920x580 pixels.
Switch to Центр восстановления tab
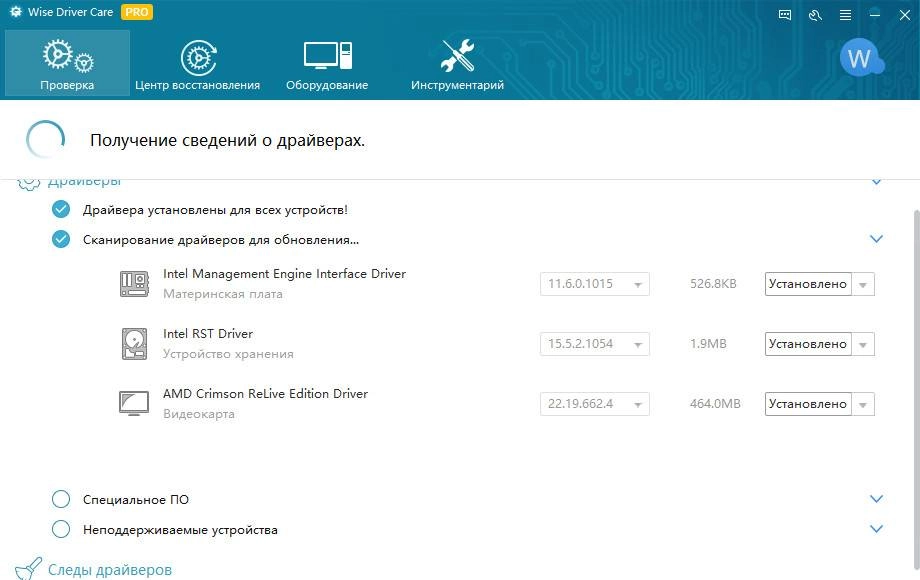click(198, 63)
